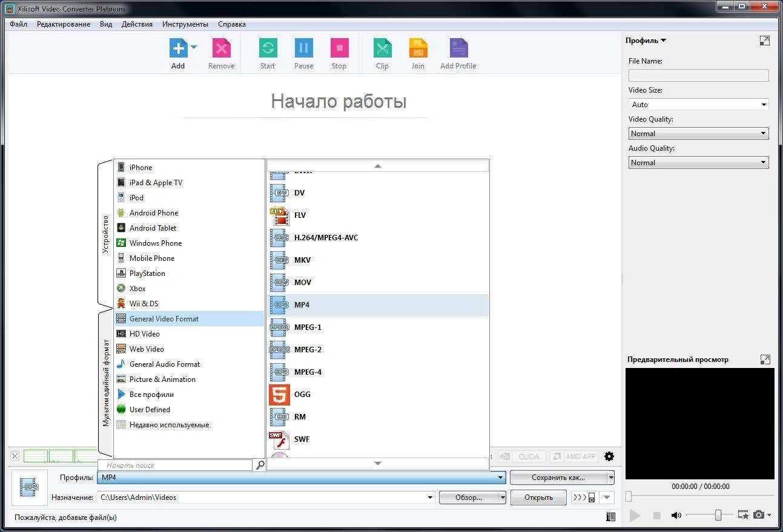
Task: Open the Редактирование menu
Action: coord(64,24)
